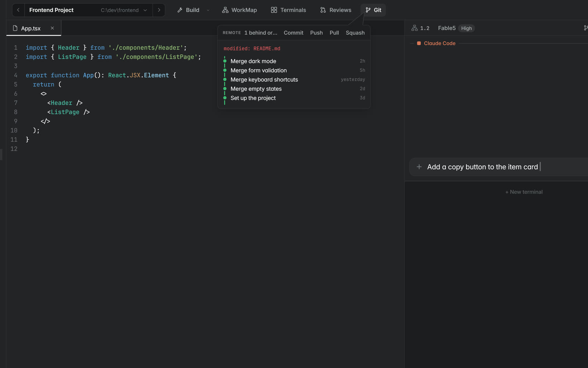The width and height of the screenshot is (588, 368).
Task: Click the Fable5 model label
Action: (x=447, y=28)
